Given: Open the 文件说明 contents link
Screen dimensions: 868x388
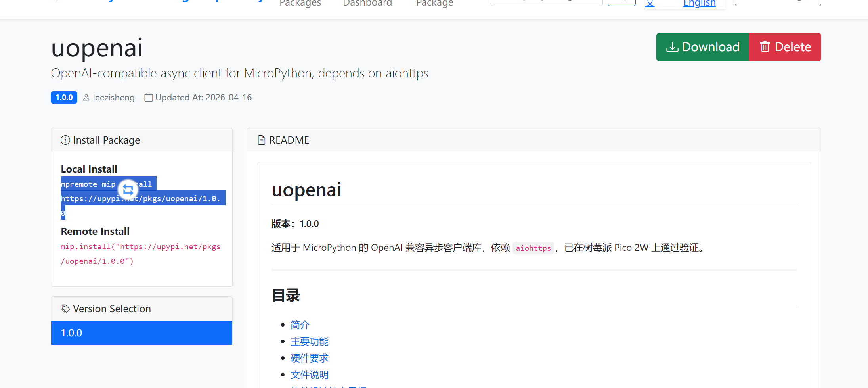Looking at the screenshot, I should coord(310,375).
